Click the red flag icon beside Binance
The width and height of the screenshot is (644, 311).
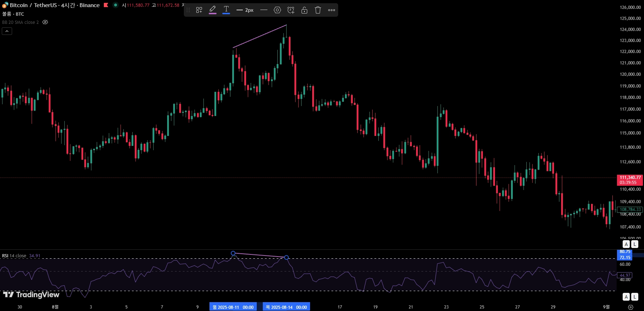(x=106, y=5)
